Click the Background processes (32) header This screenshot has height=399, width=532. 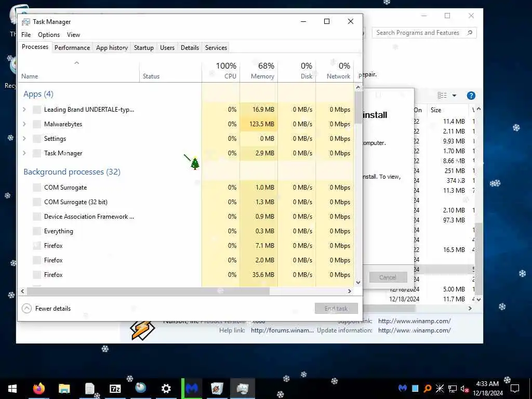(72, 171)
